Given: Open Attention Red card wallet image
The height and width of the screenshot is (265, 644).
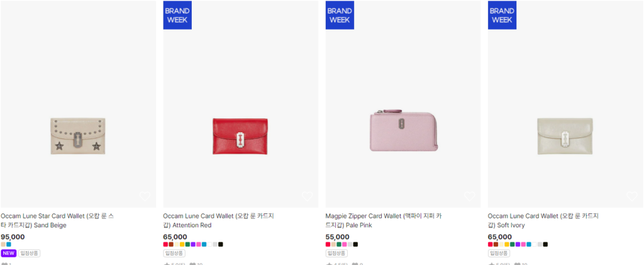Looking at the screenshot, I should 241,104.
